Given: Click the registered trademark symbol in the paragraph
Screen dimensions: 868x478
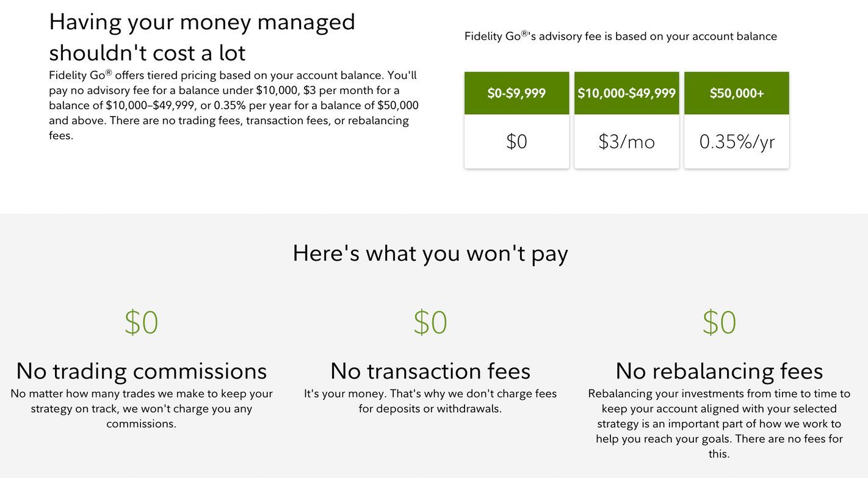Looking at the screenshot, I should click(x=109, y=72).
